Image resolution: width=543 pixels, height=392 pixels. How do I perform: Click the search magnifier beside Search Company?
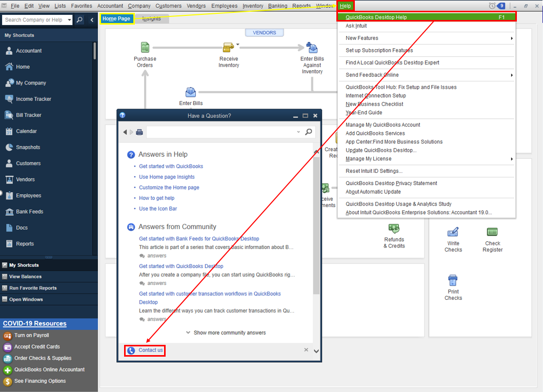[79, 19]
